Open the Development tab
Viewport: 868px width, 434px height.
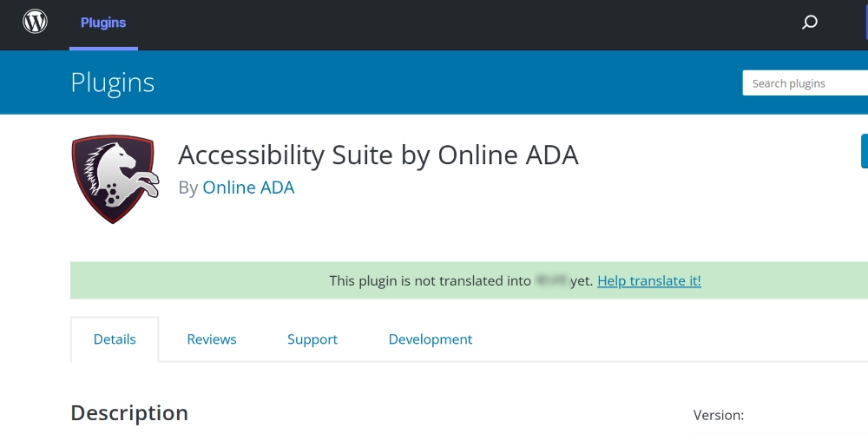click(x=431, y=339)
